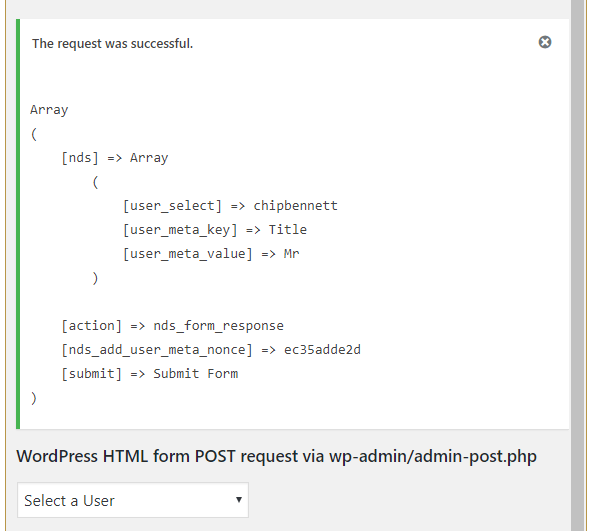Click the Mr value of user_meta_value
Viewport: 600px width, 531px height.
point(291,254)
